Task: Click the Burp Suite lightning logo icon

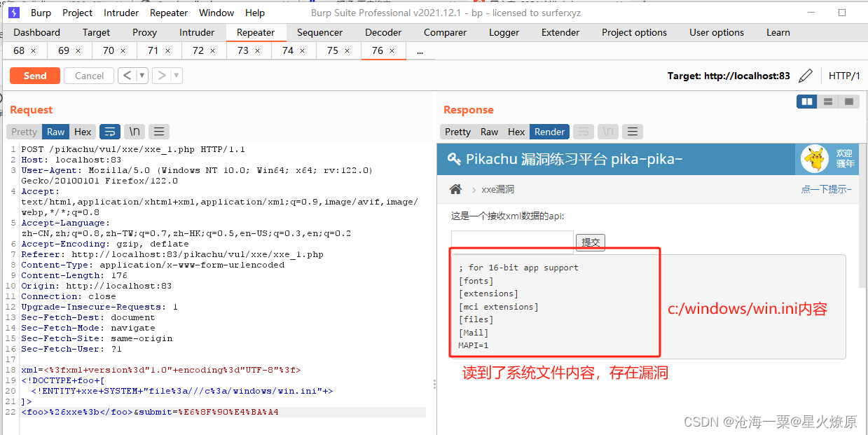Action: pos(14,13)
